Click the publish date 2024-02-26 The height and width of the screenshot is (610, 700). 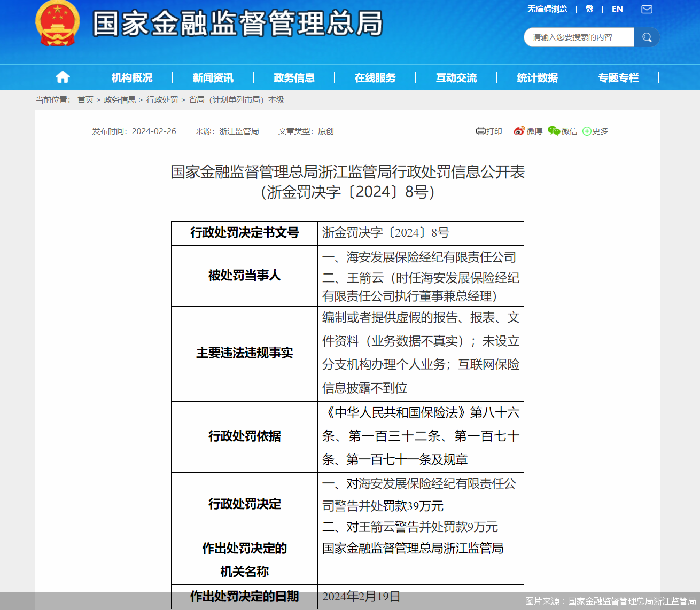click(154, 131)
